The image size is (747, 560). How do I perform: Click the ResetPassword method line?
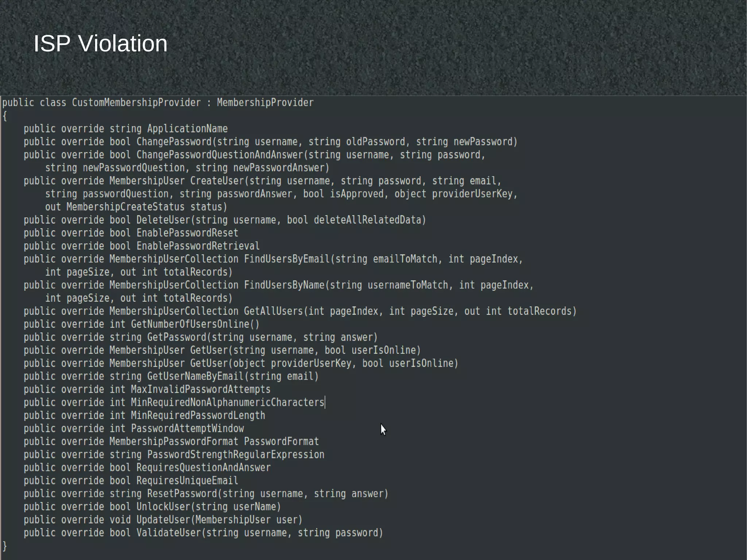click(206, 494)
